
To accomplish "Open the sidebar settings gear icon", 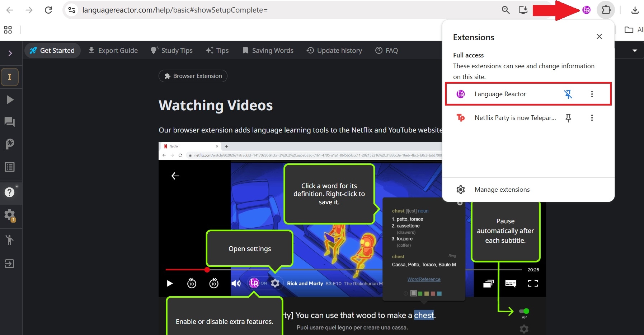I will point(10,215).
